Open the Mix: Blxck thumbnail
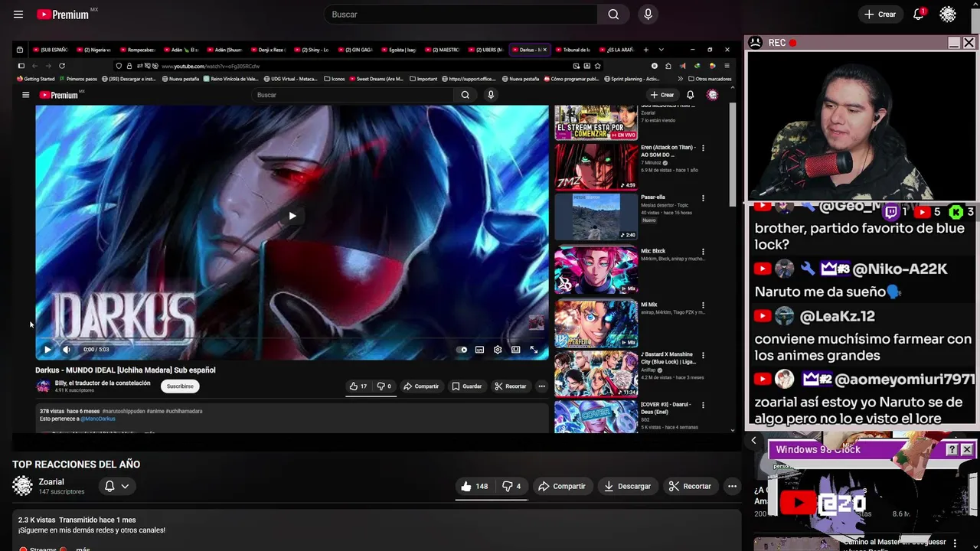Screen dimensions: 980x551 pyautogui.click(x=596, y=270)
